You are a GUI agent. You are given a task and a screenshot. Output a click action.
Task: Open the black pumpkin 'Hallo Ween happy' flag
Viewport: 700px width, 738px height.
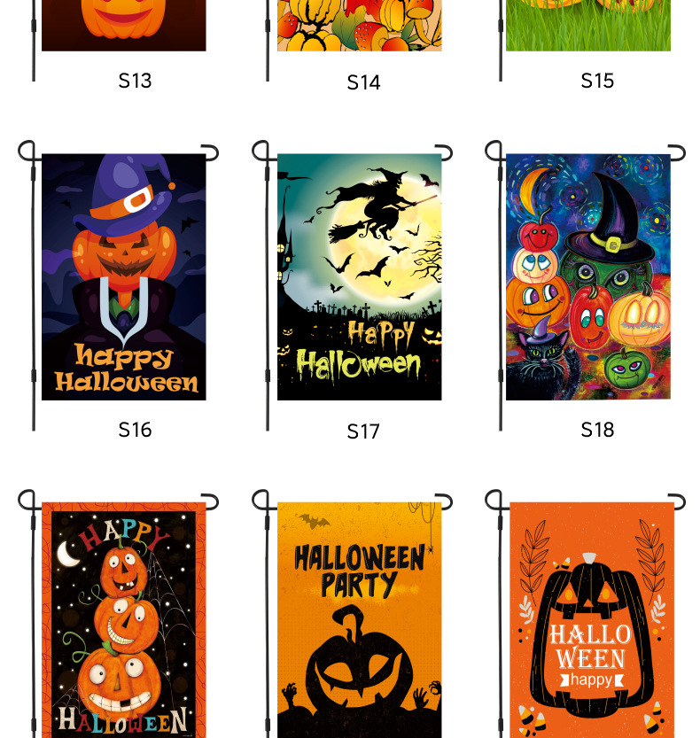coord(592,620)
